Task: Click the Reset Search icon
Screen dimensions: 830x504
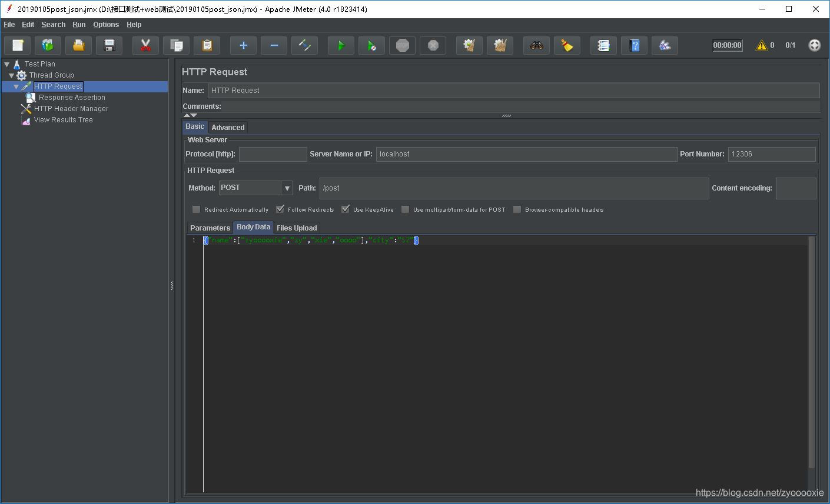Action: pos(567,45)
